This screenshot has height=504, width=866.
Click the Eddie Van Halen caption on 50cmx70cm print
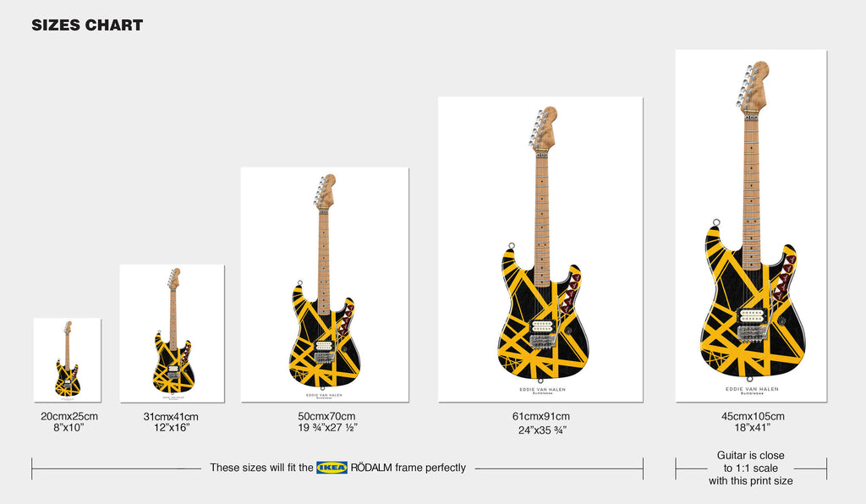324,396
